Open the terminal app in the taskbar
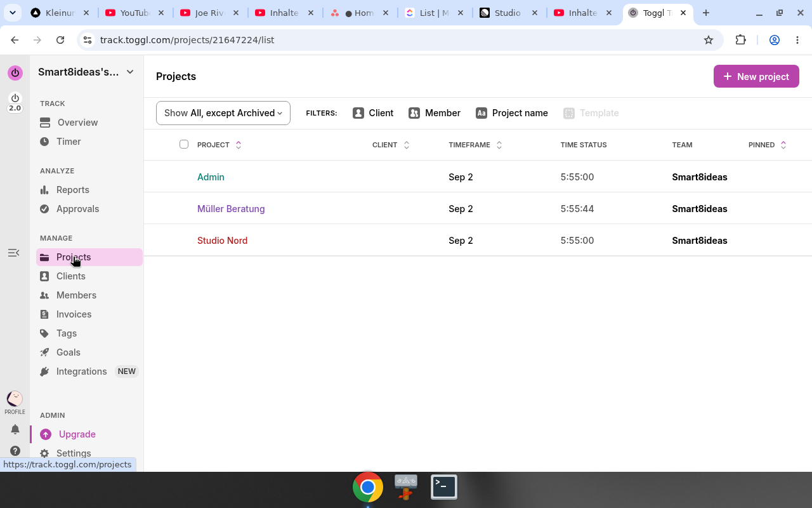The image size is (812, 508). [x=444, y=487]
